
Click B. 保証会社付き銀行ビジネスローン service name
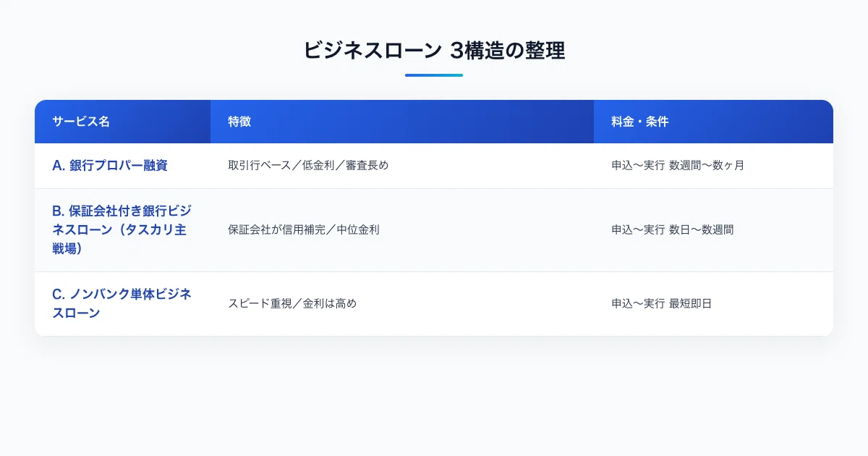(122, 229)
